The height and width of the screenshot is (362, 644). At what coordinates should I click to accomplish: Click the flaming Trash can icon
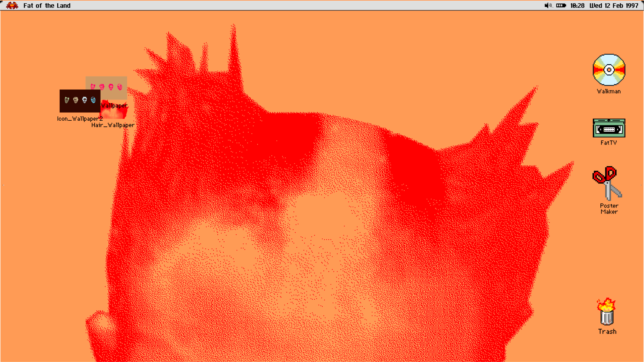pos(606,312)
